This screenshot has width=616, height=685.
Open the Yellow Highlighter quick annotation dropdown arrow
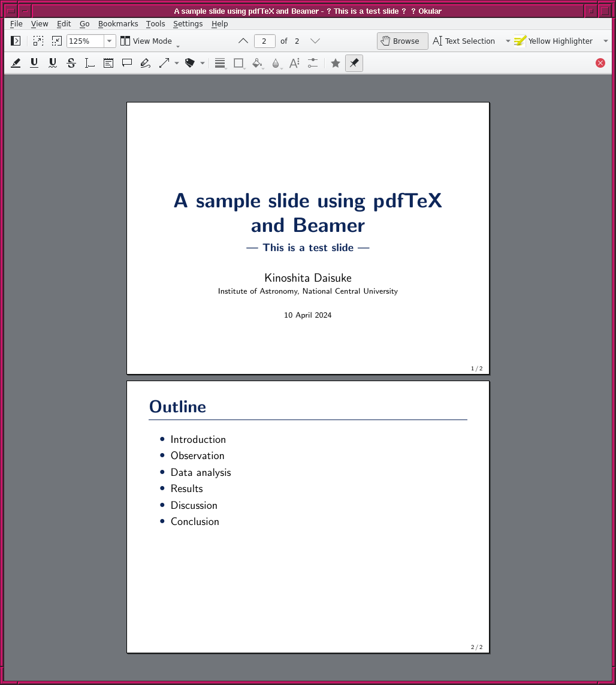click(605, 41)
